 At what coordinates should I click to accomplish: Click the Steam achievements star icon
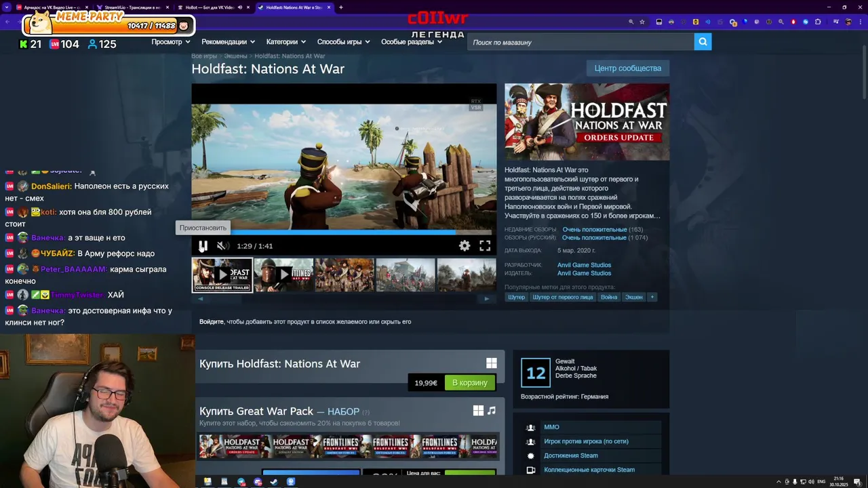click(530, 455)
